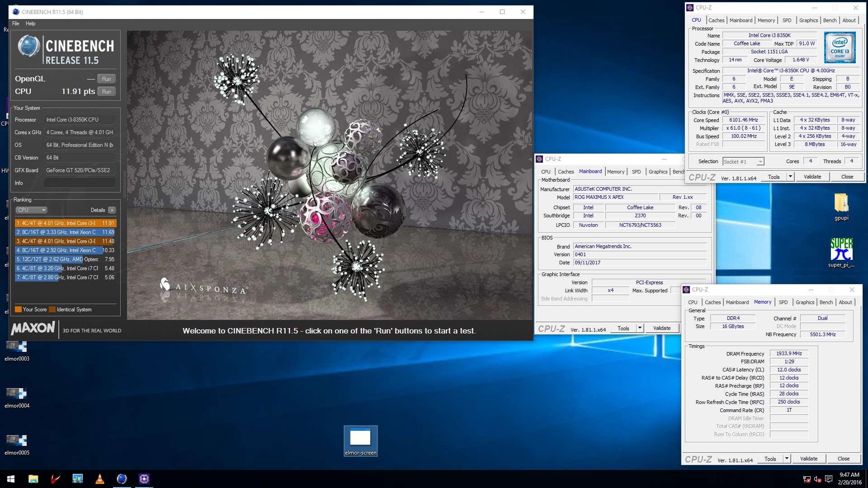Open SPD tab in top CPU-Z window

pos(787,20)
